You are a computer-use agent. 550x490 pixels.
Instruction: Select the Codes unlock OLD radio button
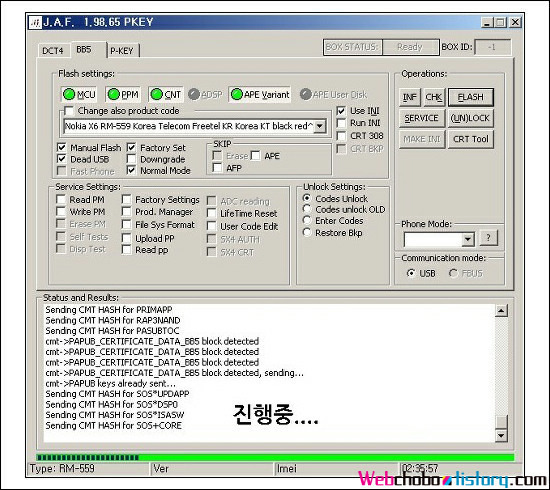pyautogui.click(x=307, y=209)
